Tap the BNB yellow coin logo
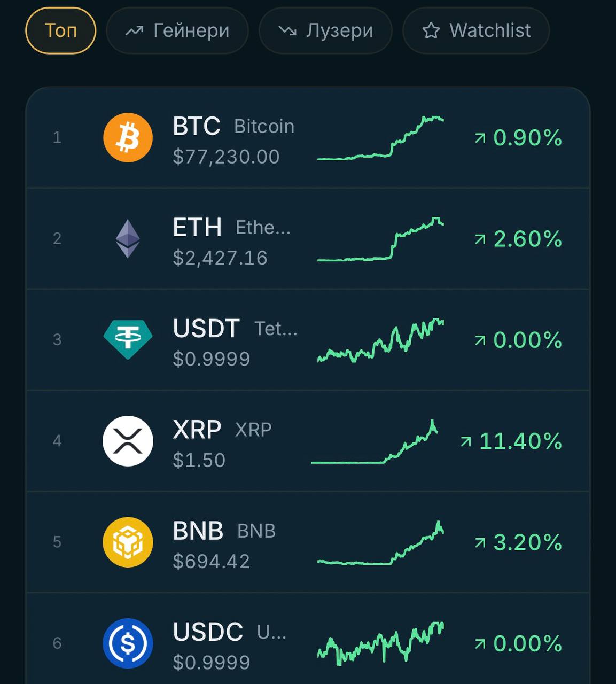 click(128, 542)
